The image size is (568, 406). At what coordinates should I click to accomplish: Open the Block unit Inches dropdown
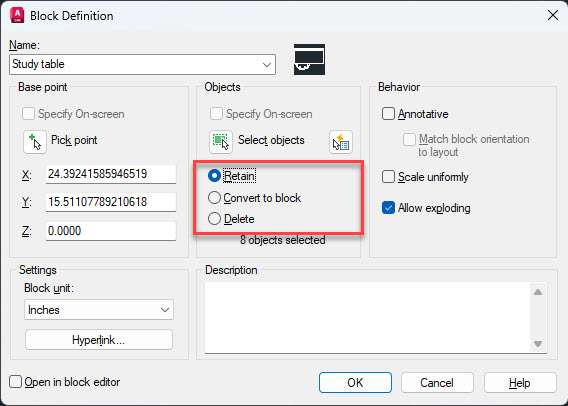(99, 310)
